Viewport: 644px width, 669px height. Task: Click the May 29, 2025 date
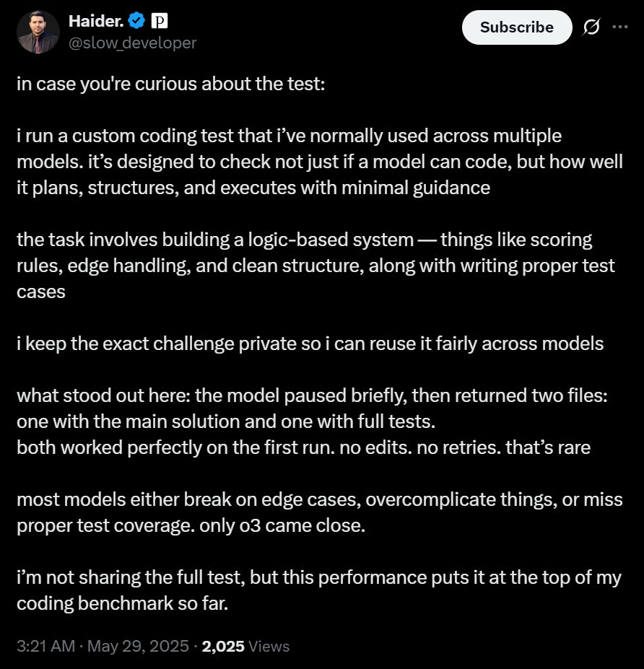pos(138,646)
